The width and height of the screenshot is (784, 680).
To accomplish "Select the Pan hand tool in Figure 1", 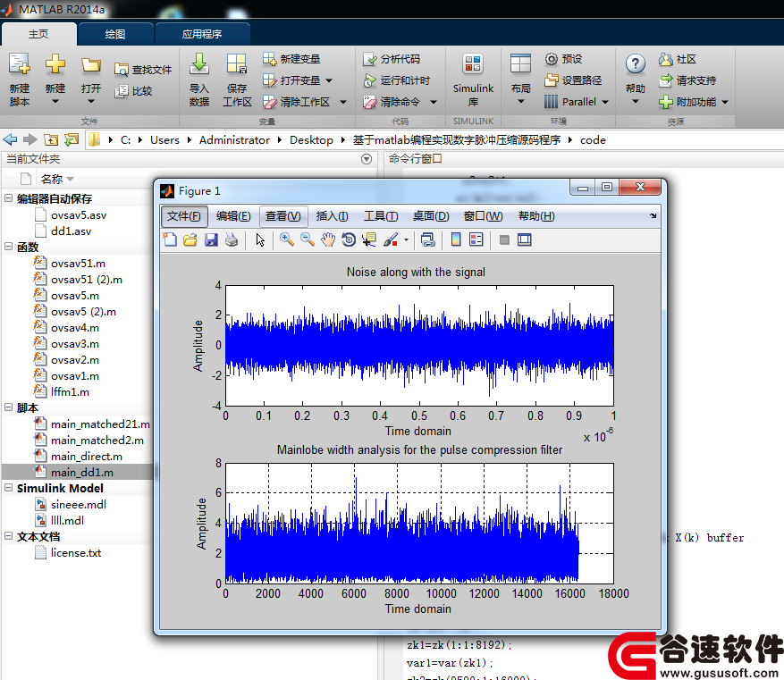I will pos(328,239).
